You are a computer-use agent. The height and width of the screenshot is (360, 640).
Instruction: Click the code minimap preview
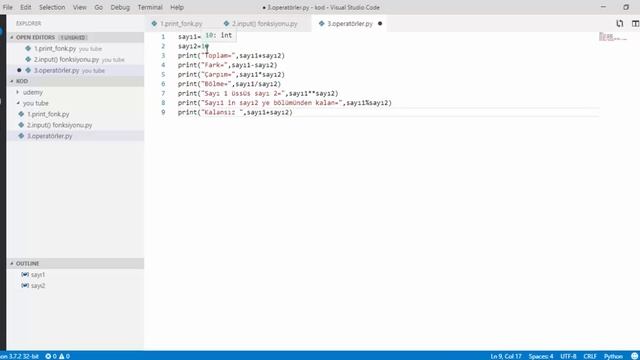coord(613,37)
